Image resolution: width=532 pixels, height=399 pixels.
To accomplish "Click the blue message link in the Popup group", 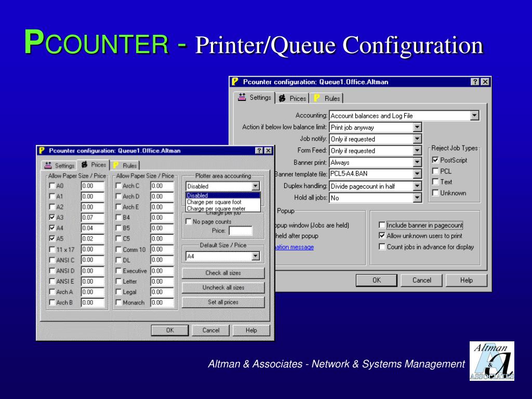I will point(295,247).
